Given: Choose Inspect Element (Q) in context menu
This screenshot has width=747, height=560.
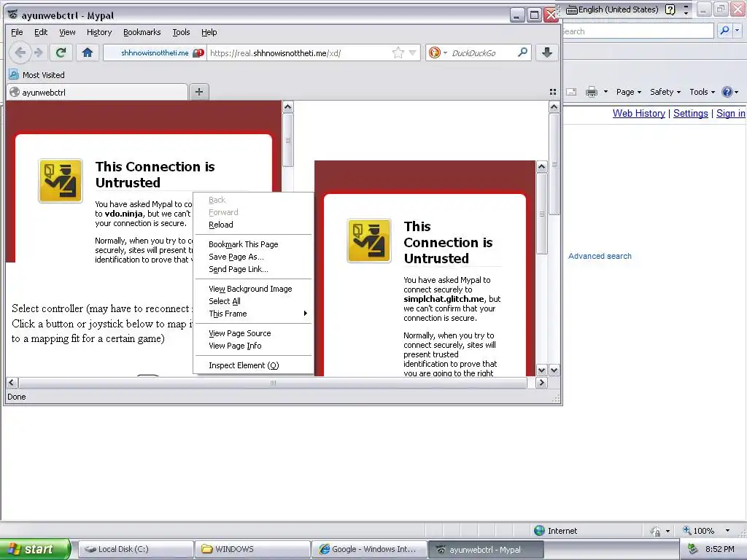Looking at the screenshot, I should (x=253, y=365).
